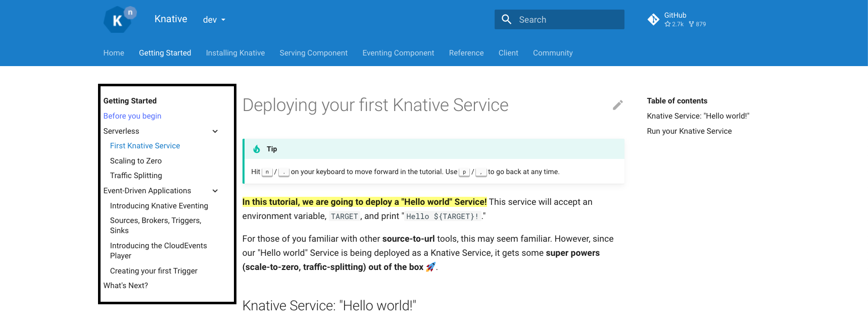Collapse Event-Driven Applications section chevron
868x329 pixels.
215,191
